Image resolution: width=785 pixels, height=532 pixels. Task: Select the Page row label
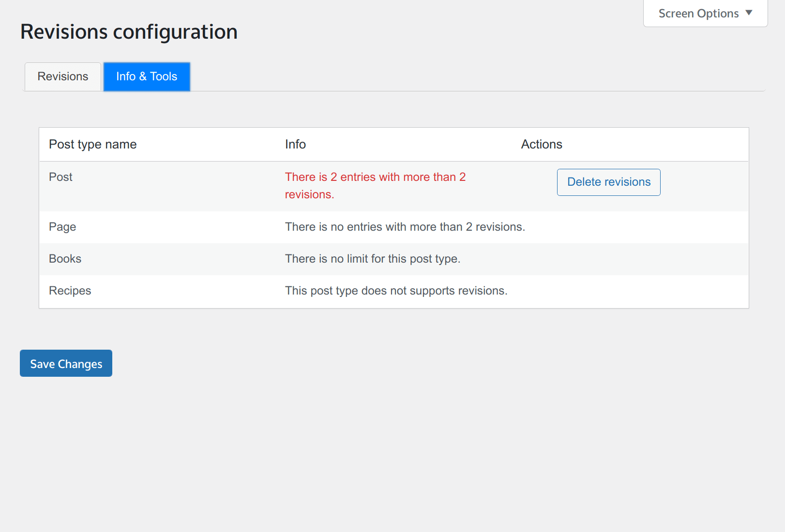click(62, 227)
